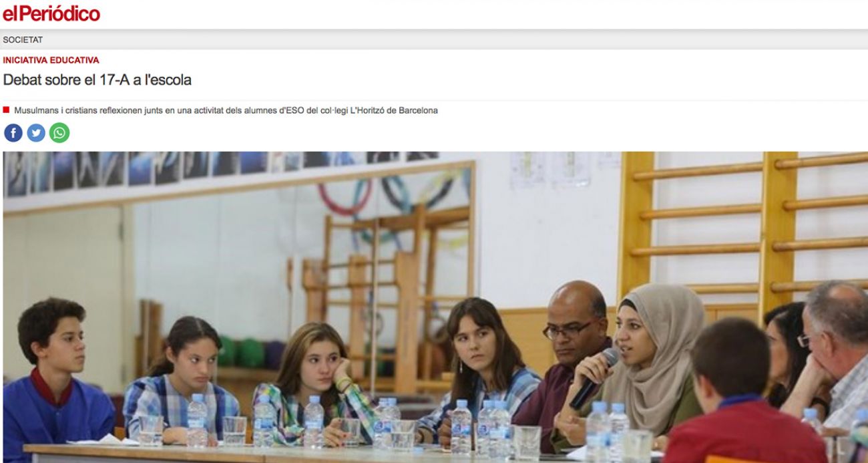This screenshot has height=463, width=868.
Task: Share the article on Facebook
Action: (13, 133)
